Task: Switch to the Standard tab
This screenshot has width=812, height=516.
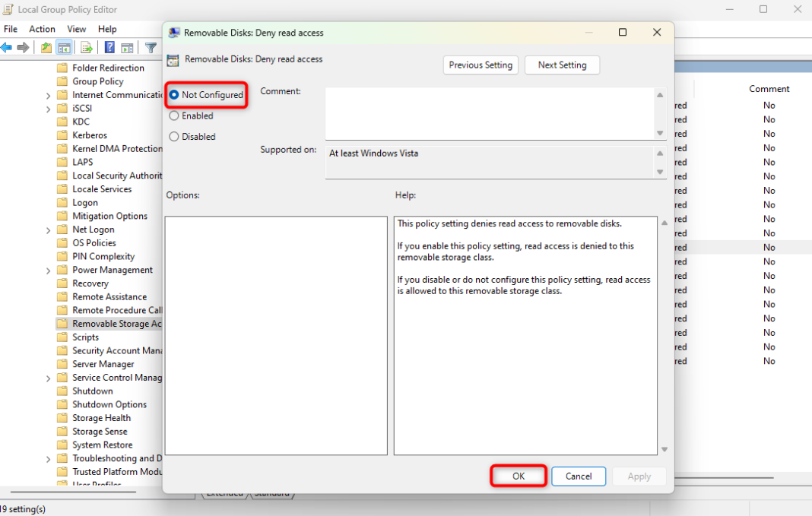Action: [x=272, y=493]
